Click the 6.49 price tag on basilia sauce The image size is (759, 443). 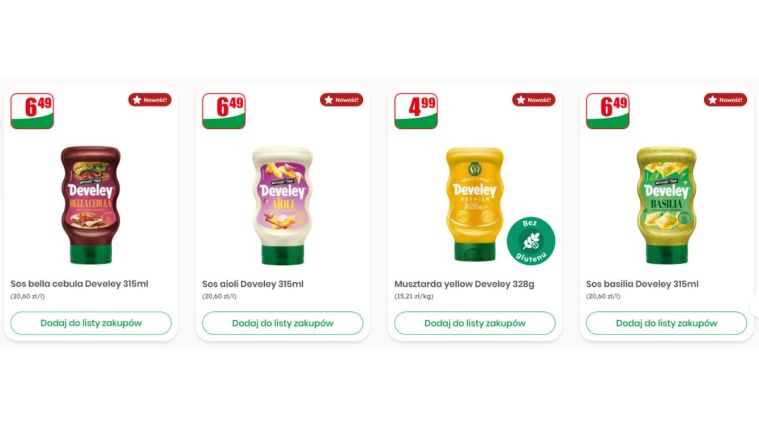click(x=607, y=111)
